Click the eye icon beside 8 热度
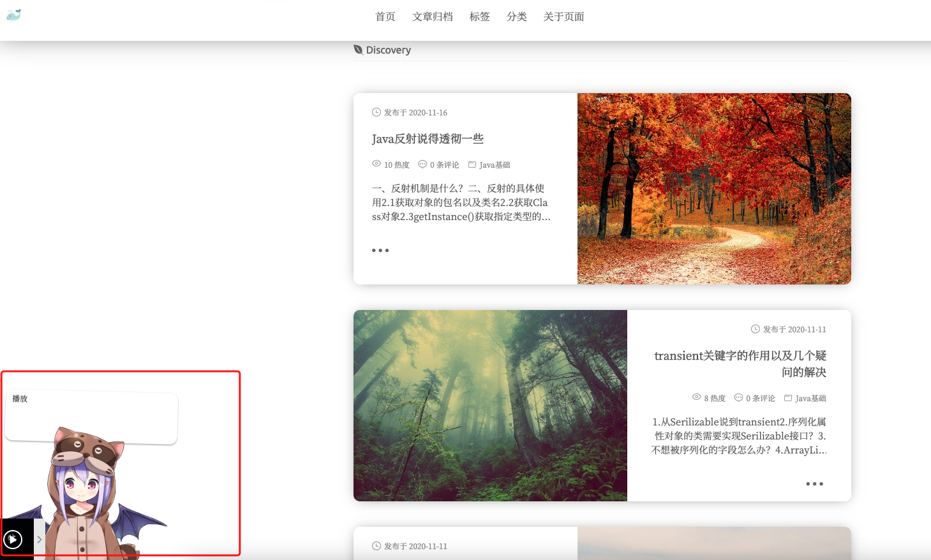 pyautogui.click(x=697, y=397)
